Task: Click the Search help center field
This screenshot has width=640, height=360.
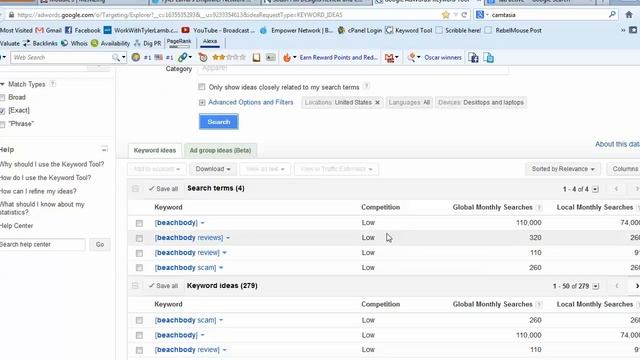Action: pos(42,244)
